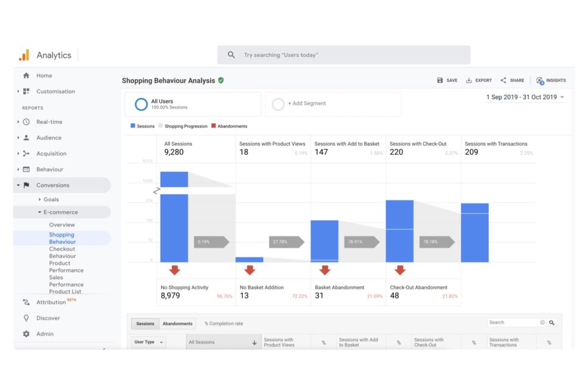Click the Export download icon
This screenshot has height=392, width=588.
tap(469, 80)
